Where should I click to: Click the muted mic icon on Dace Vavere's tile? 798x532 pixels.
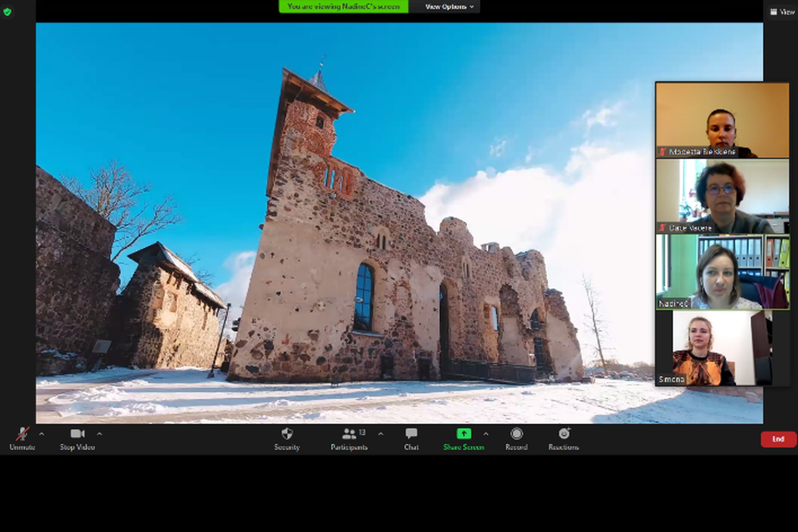click(x=662, y=228)
